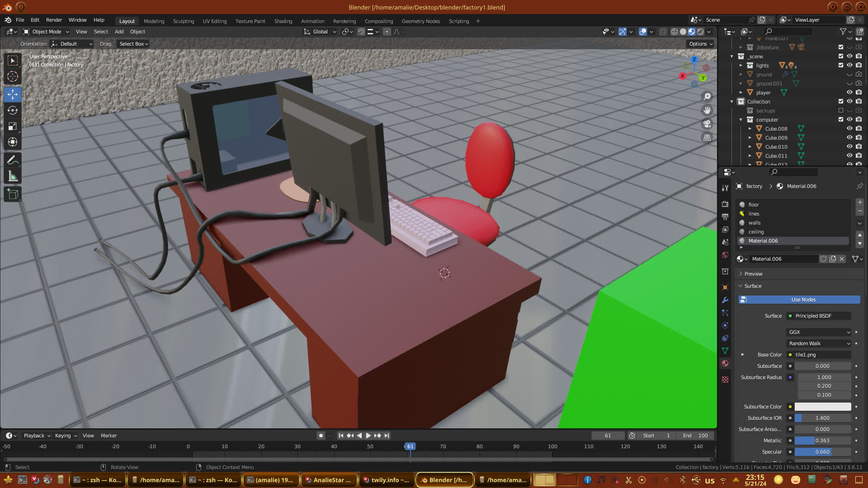Click the viewport Options button
The image size is (868, 488).
pyautogui.click(x=701, y=44)
